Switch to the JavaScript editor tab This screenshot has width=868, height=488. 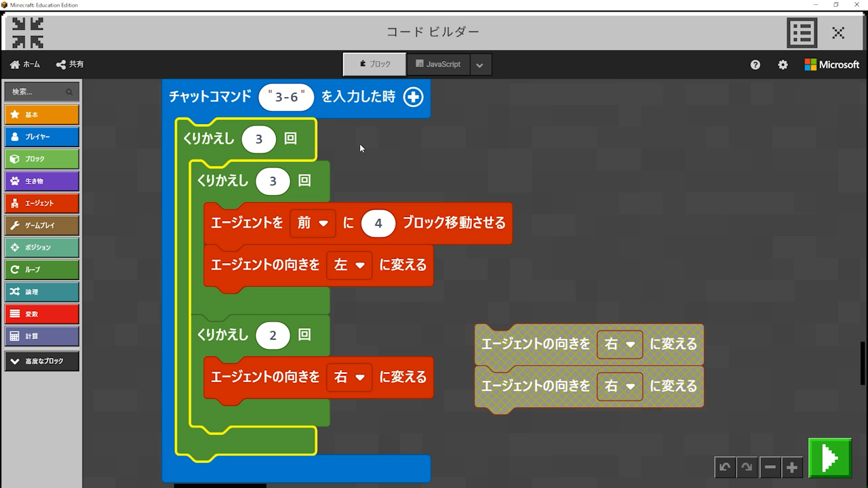tap(438, 64)
